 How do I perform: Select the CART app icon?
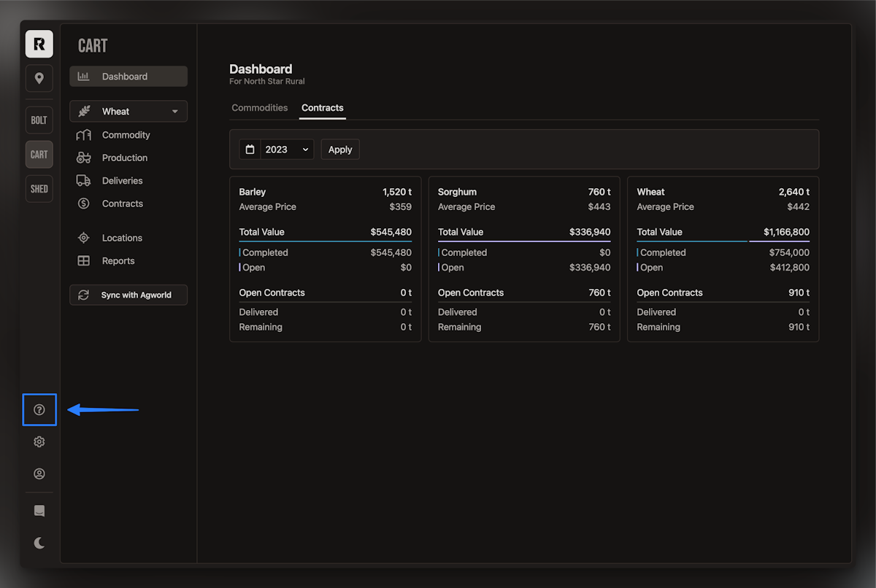(x=39, y=155)
